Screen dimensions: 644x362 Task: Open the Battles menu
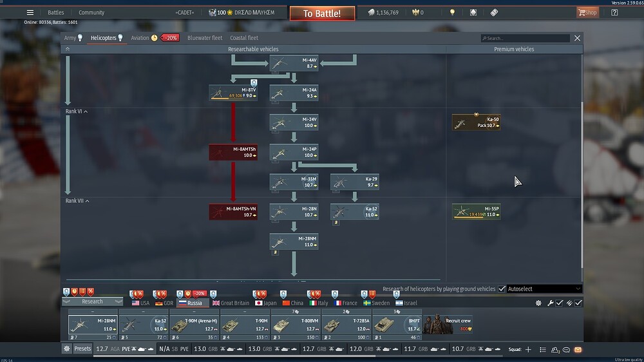coord(56,12)
